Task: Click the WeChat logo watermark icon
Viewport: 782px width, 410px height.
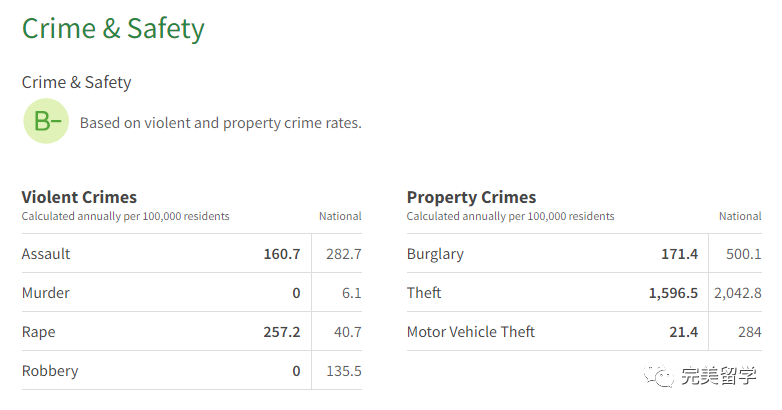Action: pyautogui.click(x=659, y=376)
